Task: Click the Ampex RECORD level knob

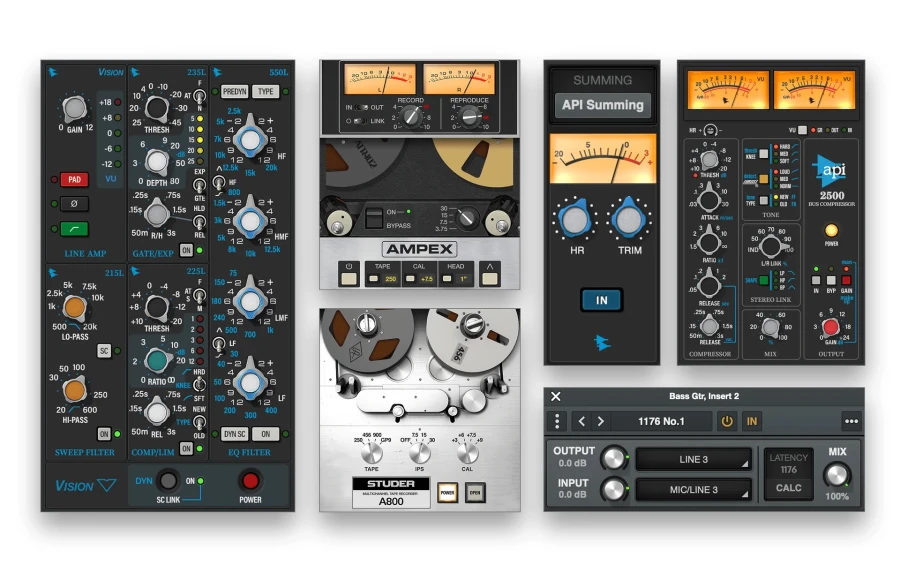Action: [x=411, y=117]
